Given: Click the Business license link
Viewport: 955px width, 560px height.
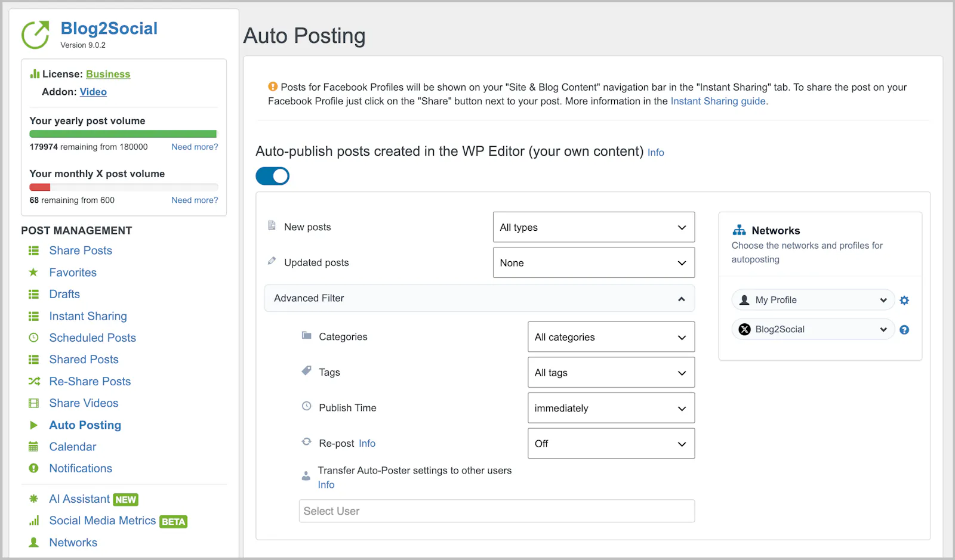Looking at the screenshot, I should [108, 74].
